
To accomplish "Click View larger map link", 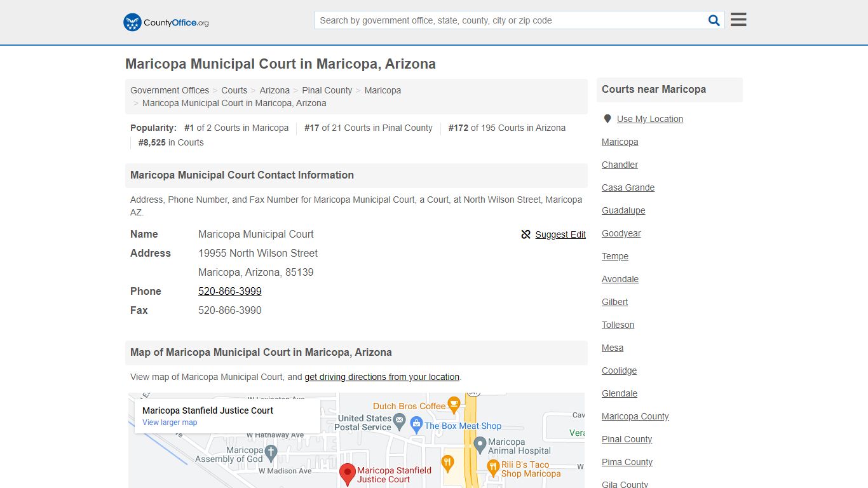I will [170, 423].
